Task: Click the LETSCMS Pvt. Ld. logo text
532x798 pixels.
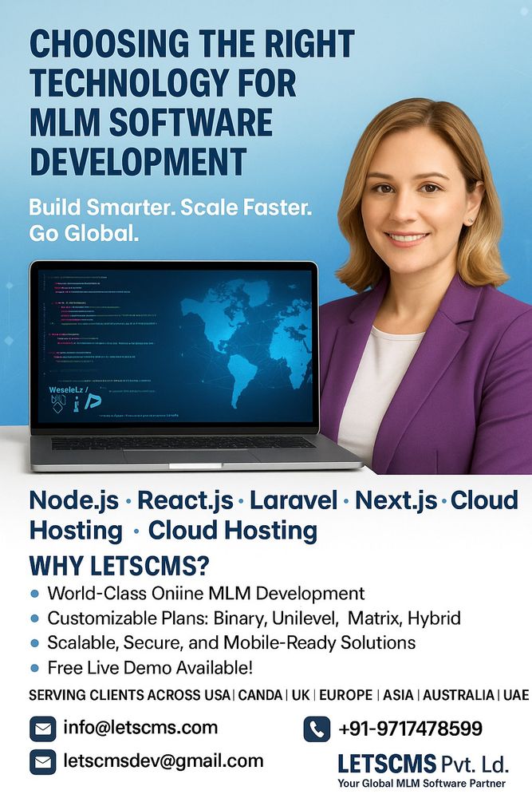Action: 424,764
